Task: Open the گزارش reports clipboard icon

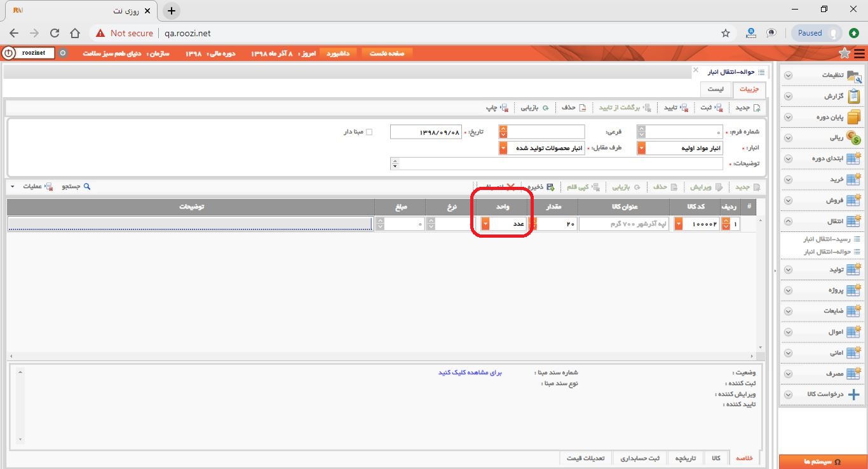Action: [x=854, y=96]
